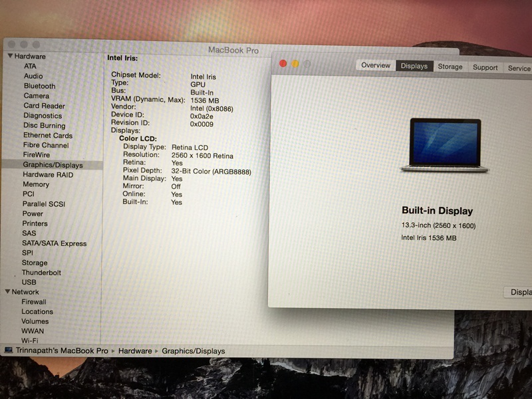Click the Vendor value Intel (0x8086)
Image resolution: width=532 pixels, height=399 pixels.
pyautogui.click(x=211, y=108)
